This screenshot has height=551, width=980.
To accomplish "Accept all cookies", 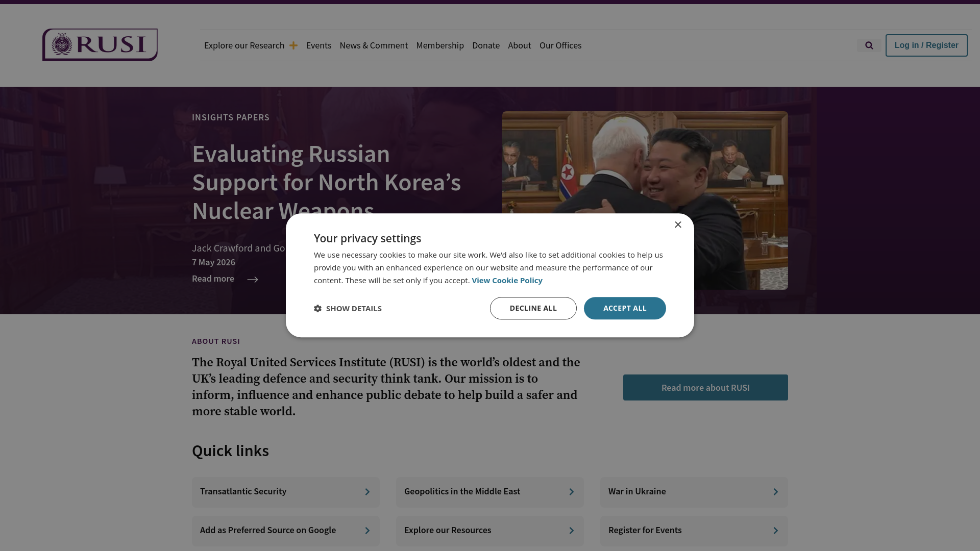I will click(x=625, y=308).
